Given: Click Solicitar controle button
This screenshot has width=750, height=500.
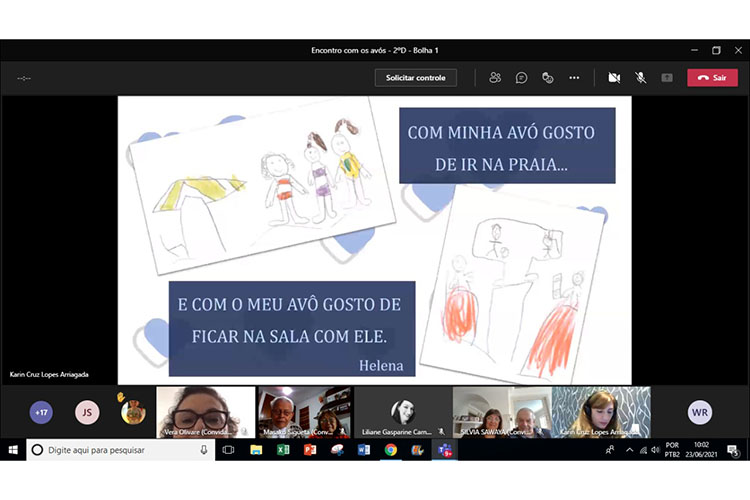Looking at the screenshot, I should [416, 78].
